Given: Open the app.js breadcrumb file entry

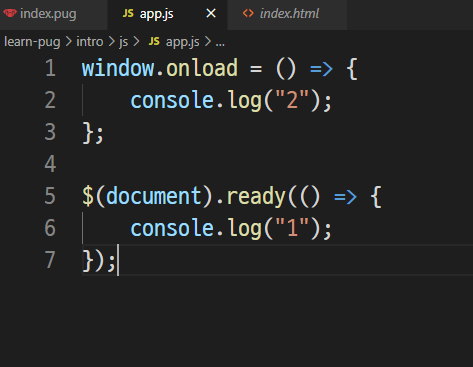Looking at the screenshot, I should coord(183,42).
